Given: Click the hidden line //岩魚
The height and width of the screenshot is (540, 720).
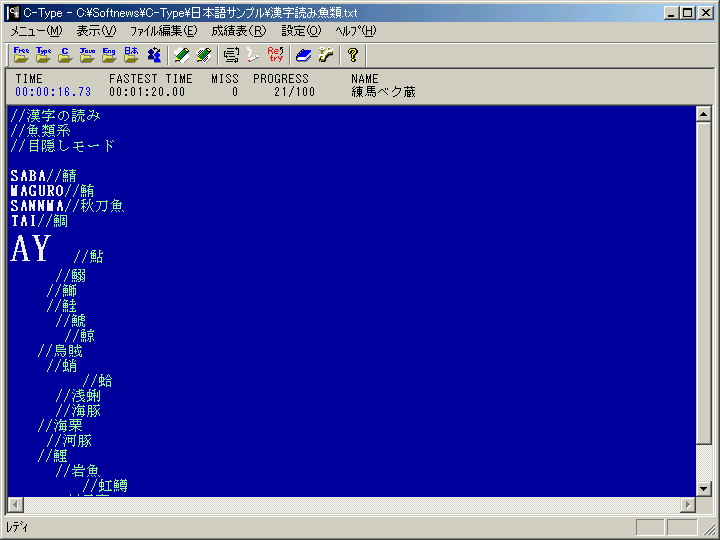Looking at the screenshot, I should coord(78,471).
